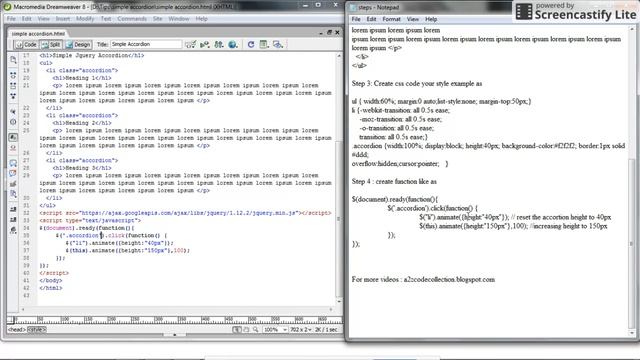Choose the Select tool in status bar
The width and height of the screenshot is (640, 360).
[237, 329]
